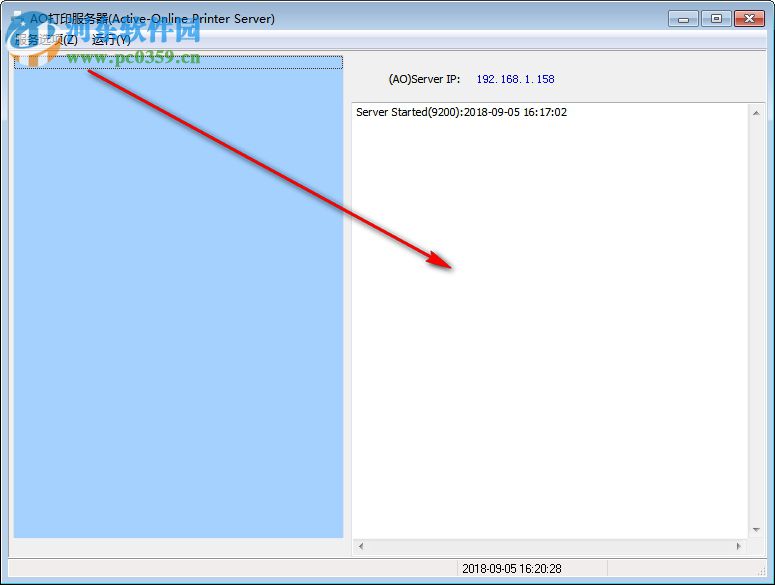Click the resize grip in status bar corner
Viewport: 775px width, 585px height.
(762, 571)
